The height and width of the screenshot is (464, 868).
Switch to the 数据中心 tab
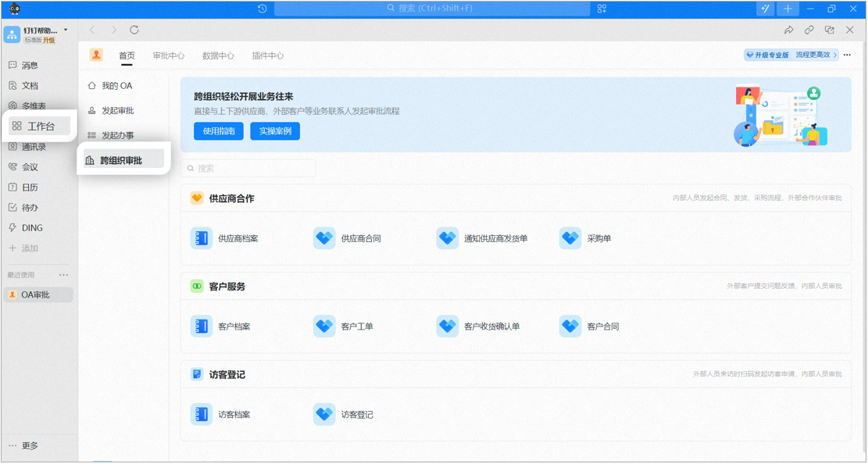[x=218, y=55]
